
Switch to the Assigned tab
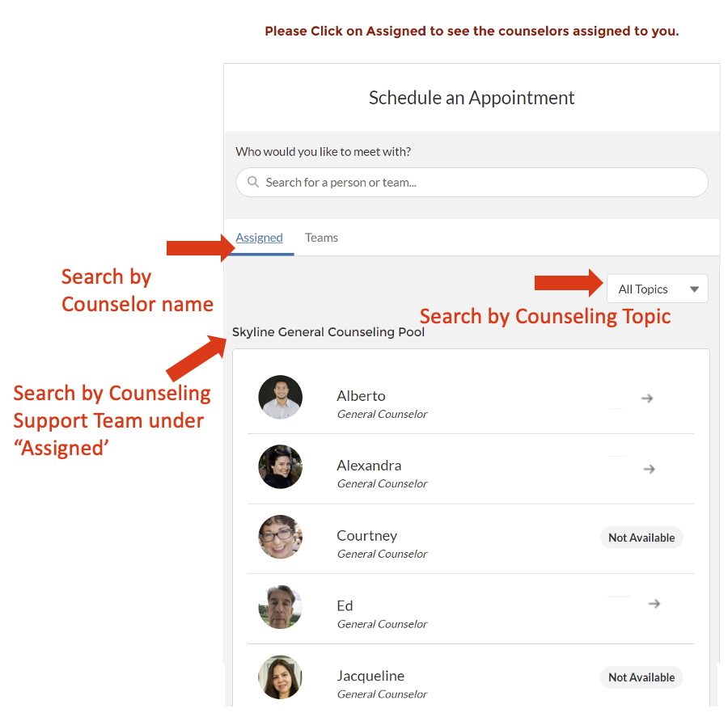pos(259,238)
